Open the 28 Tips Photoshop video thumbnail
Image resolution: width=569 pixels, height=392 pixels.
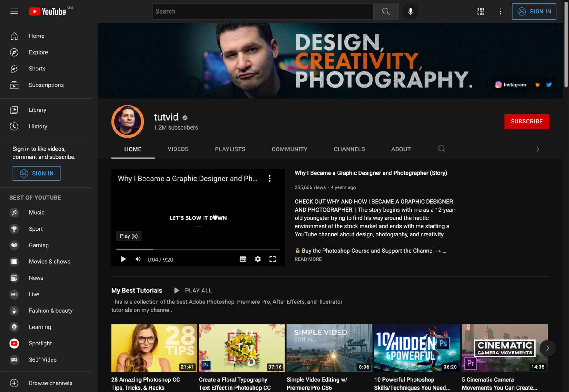click(154, 348)
